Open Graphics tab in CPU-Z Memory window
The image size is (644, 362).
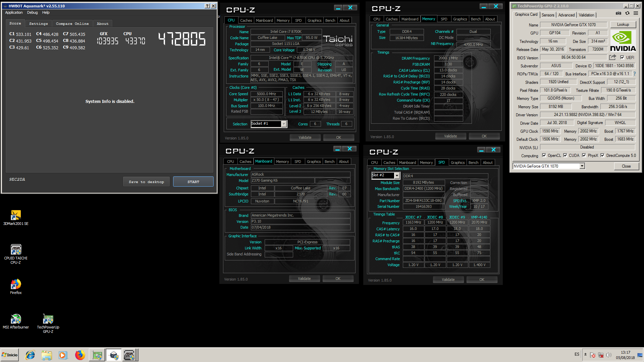(460, 19)
